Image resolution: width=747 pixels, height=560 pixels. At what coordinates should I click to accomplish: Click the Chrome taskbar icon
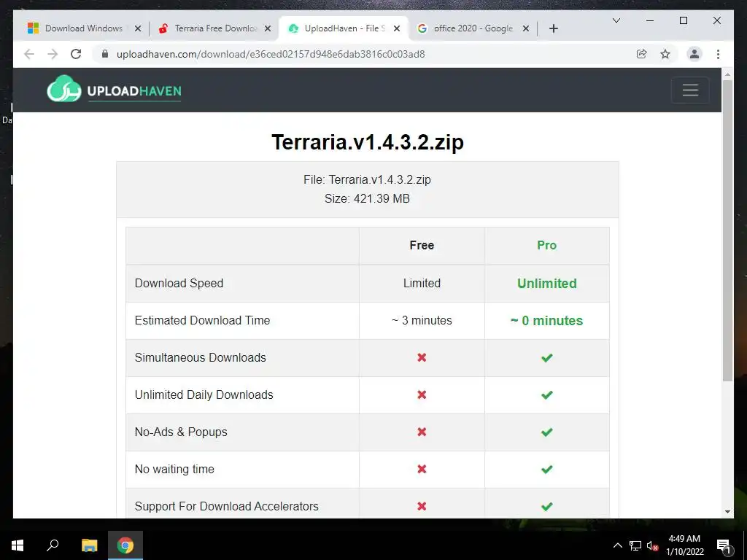[125, 545]
